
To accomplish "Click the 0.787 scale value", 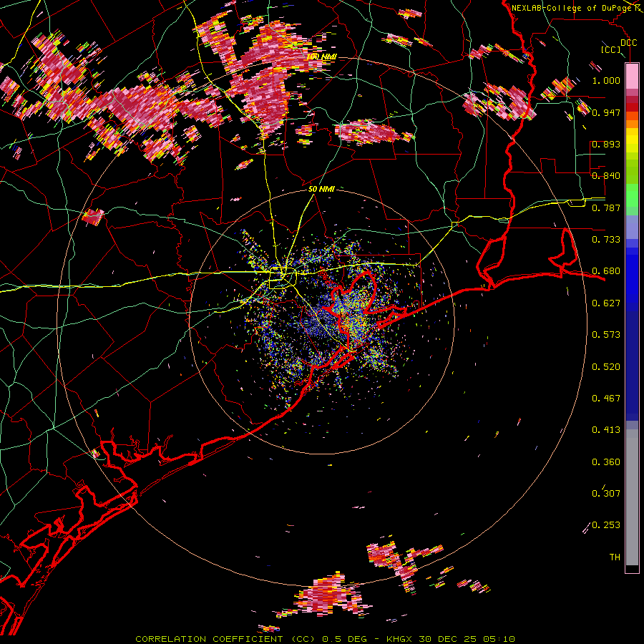I will tap(606, 208).
